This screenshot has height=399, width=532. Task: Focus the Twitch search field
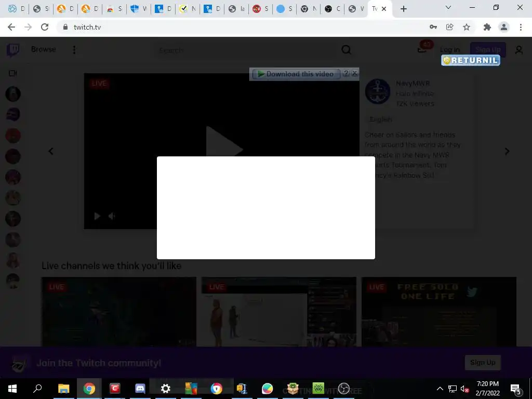[246, 50]
